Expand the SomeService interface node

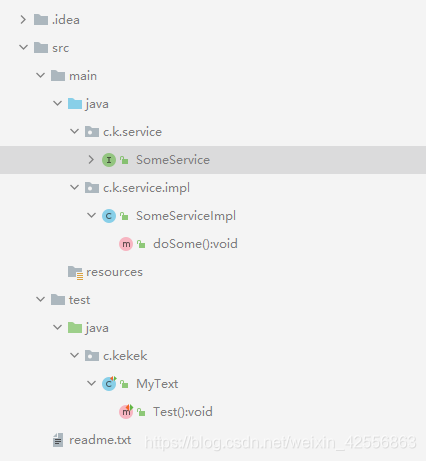click(x=91, y=160)
